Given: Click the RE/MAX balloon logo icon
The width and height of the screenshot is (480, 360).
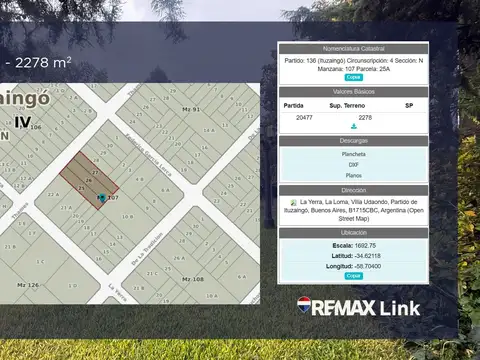Looking at the screenshot, I should (x=304, y=305).
